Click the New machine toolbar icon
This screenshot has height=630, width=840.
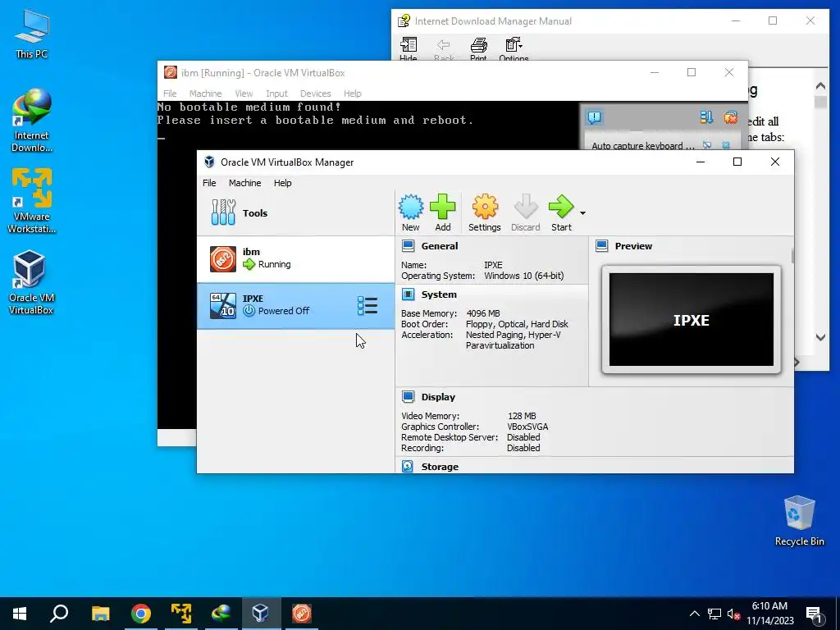[x=411, y=212]
